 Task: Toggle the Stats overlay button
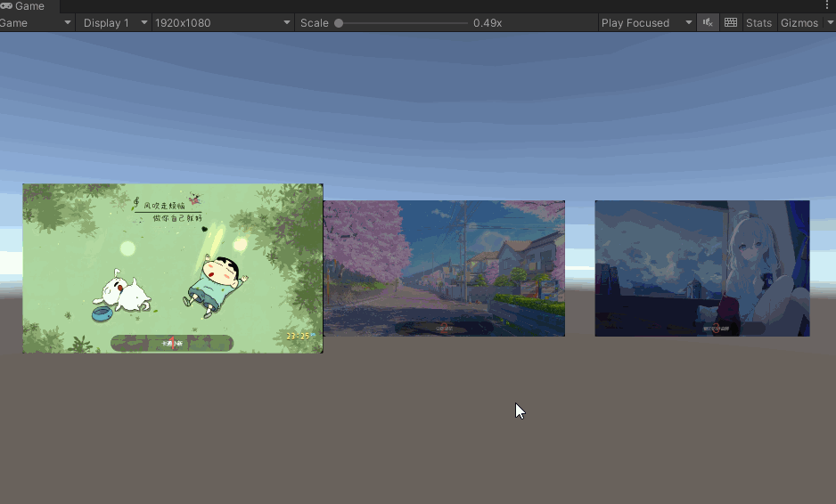(758, 23)
